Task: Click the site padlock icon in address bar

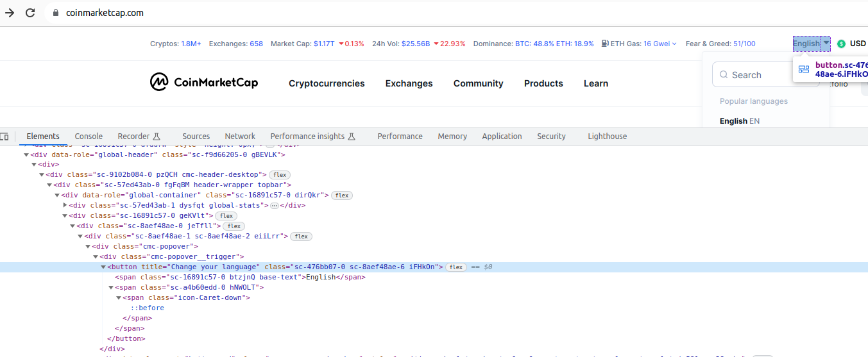Action: tap(55, 13)
